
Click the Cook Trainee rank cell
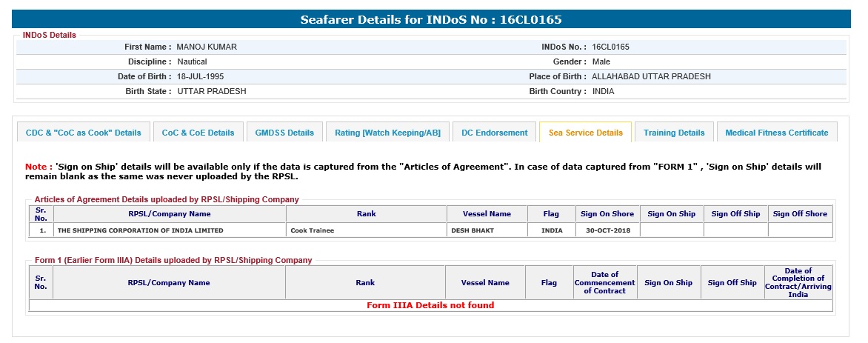[312, 230]
